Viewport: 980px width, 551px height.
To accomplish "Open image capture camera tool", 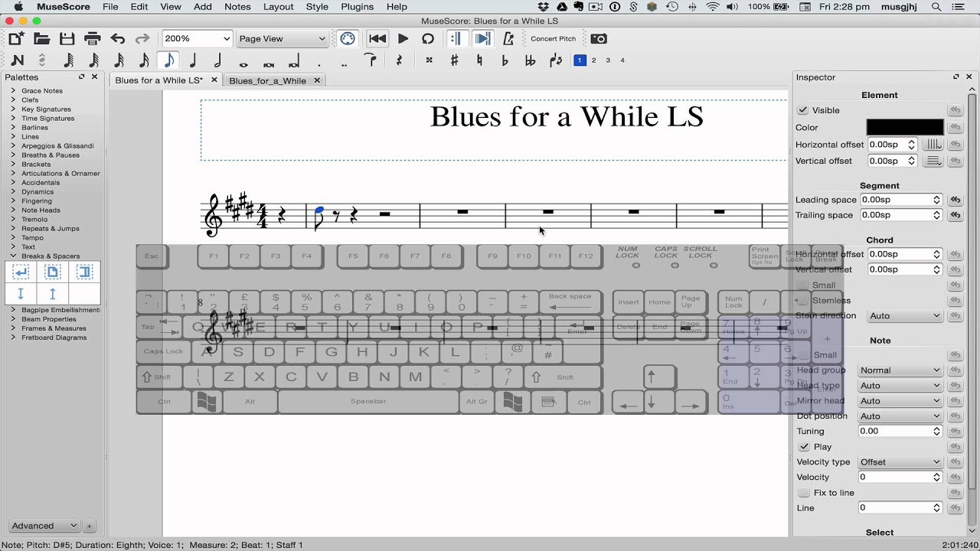I will 599,38.
